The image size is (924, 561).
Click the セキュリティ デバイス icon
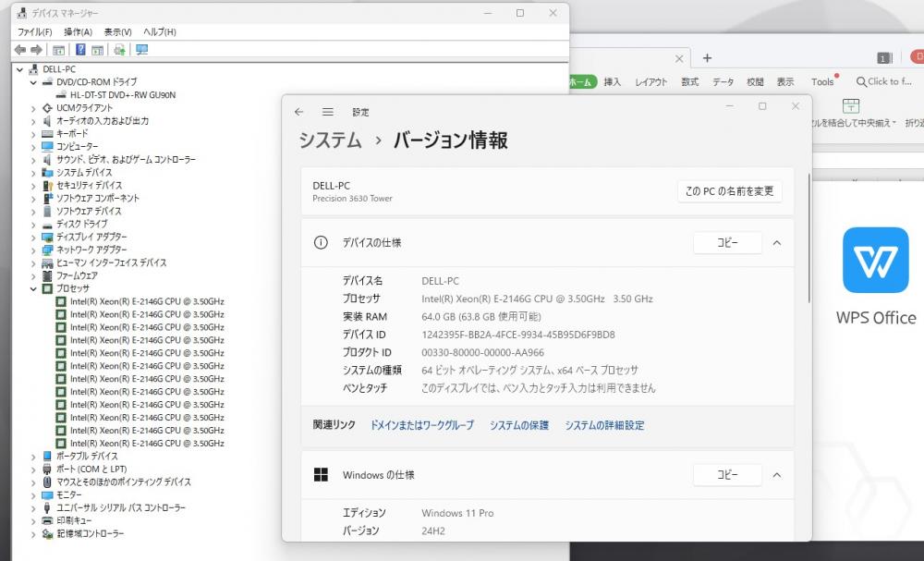click(x=47, y=186)
